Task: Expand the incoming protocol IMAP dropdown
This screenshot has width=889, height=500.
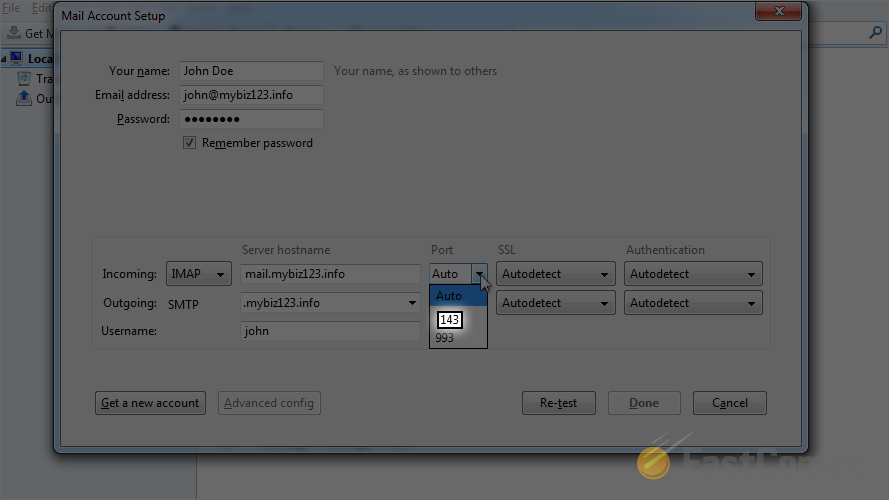Action: click(198, 274)
